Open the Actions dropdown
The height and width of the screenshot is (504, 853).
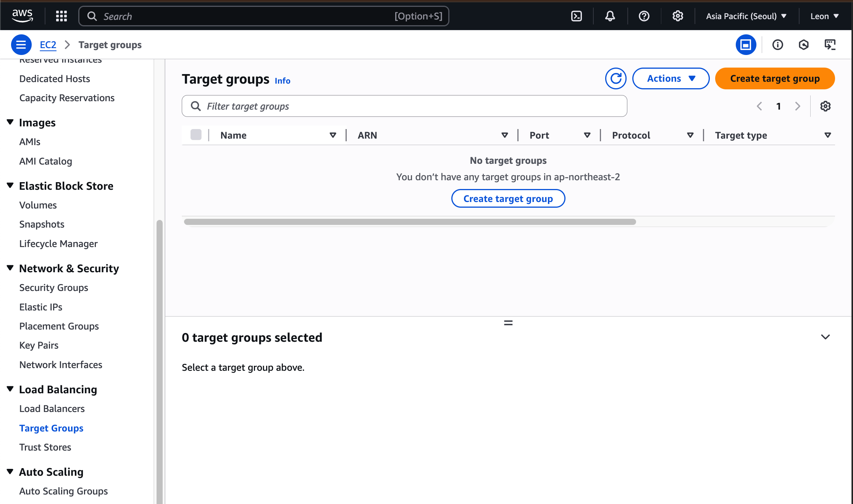coord(670,79)
